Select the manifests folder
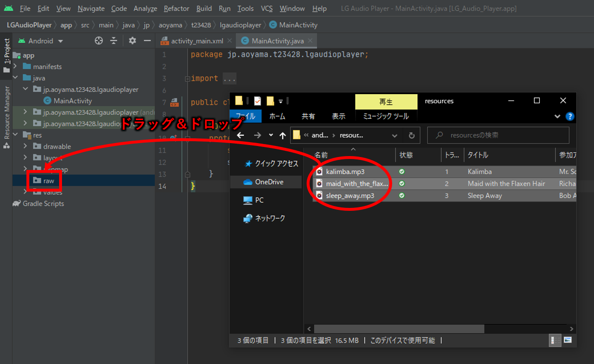Image resolution: width=594 pixels, height=364 pixels. point(42,66)
